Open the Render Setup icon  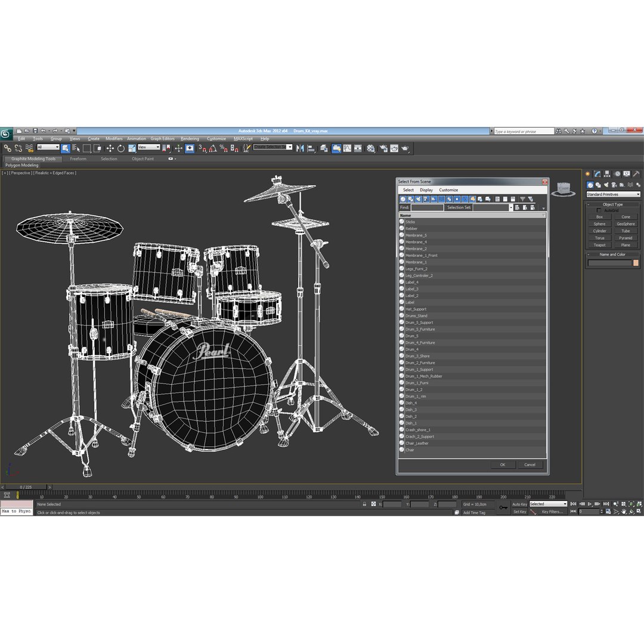383,148
